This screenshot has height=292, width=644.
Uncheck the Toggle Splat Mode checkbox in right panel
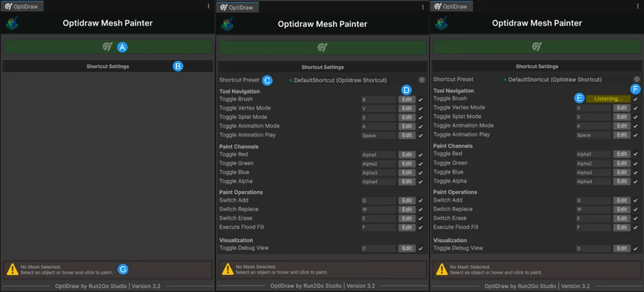[x=636, y=117]
